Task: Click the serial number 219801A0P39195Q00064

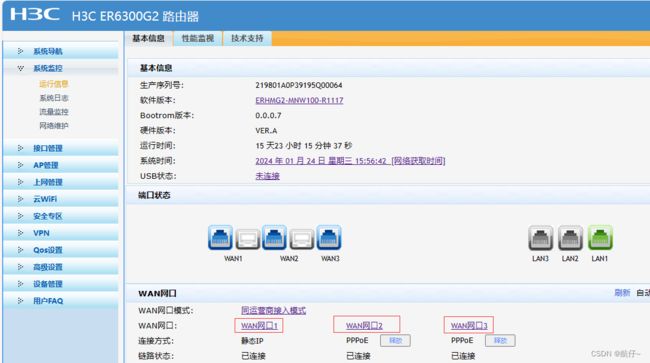Action: (x=299, y=85)
